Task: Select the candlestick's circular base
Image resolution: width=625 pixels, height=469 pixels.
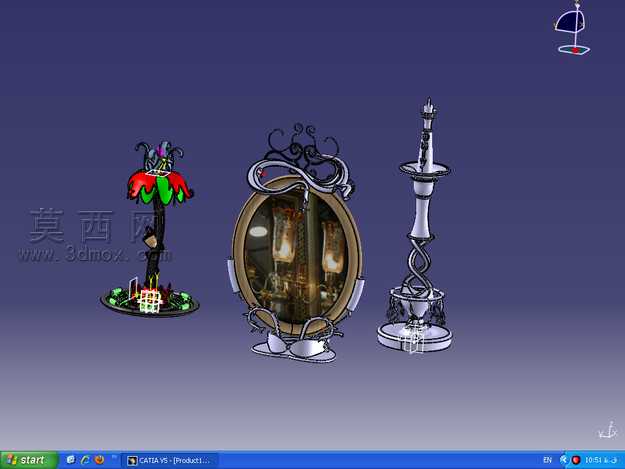Action: (x=415, y=337)
